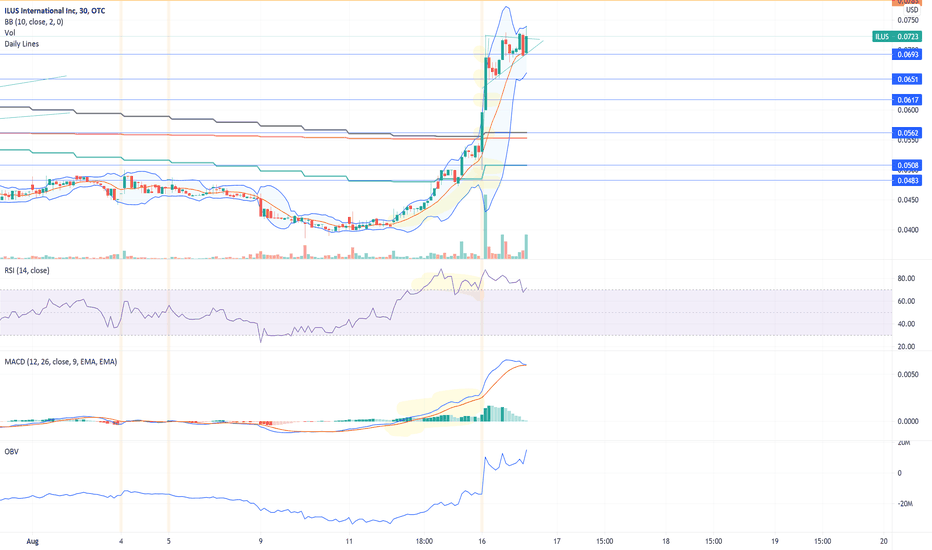Click the 0.0000 MACD axis value
Viewport: 932px width, 550px height.
point(908,421)
